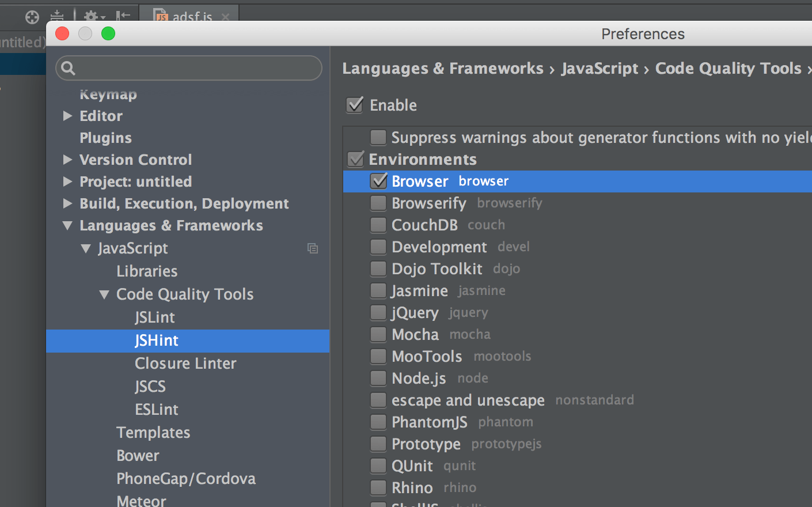Viewport: 812px width, 507px height.
Task: Click the scroll-from-source crosshair icon
Action: click(x=32, y=17)
